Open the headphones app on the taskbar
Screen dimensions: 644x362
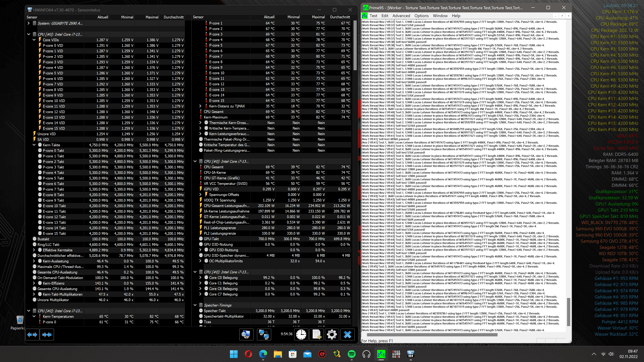pyautogui.click(x=366, y=354)
